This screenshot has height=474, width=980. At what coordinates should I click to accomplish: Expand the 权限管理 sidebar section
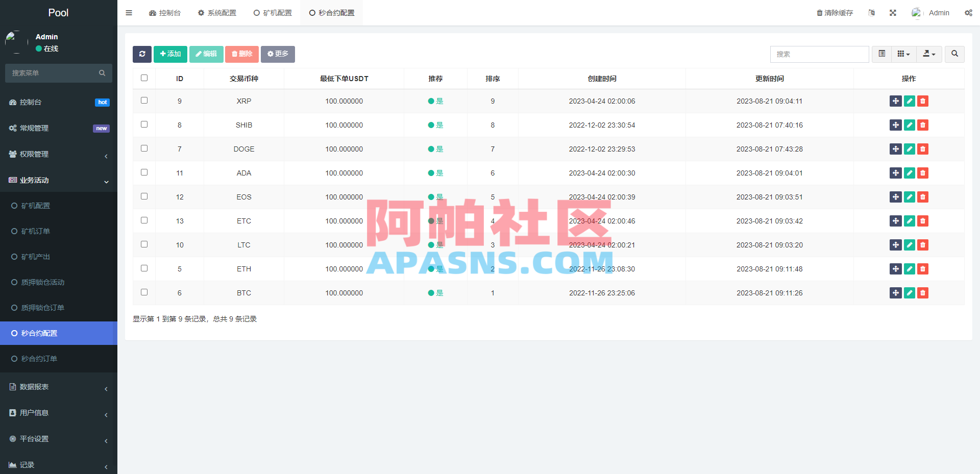[x=58, y=154]
